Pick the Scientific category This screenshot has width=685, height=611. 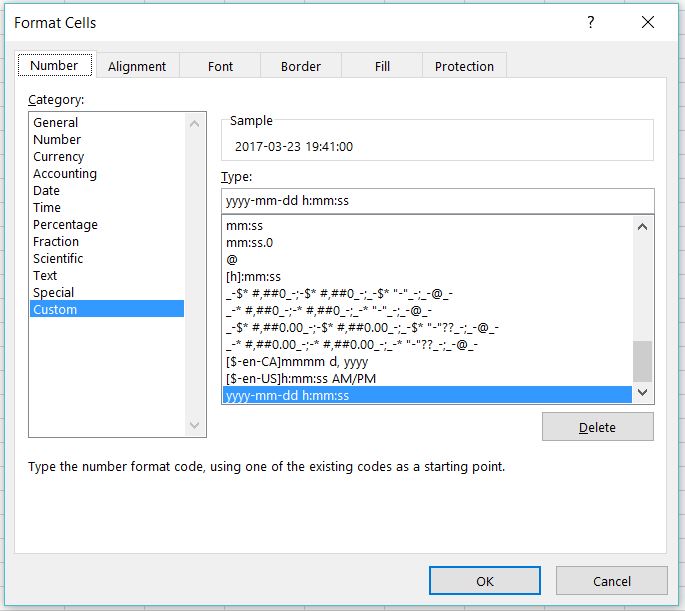point(58,258)
